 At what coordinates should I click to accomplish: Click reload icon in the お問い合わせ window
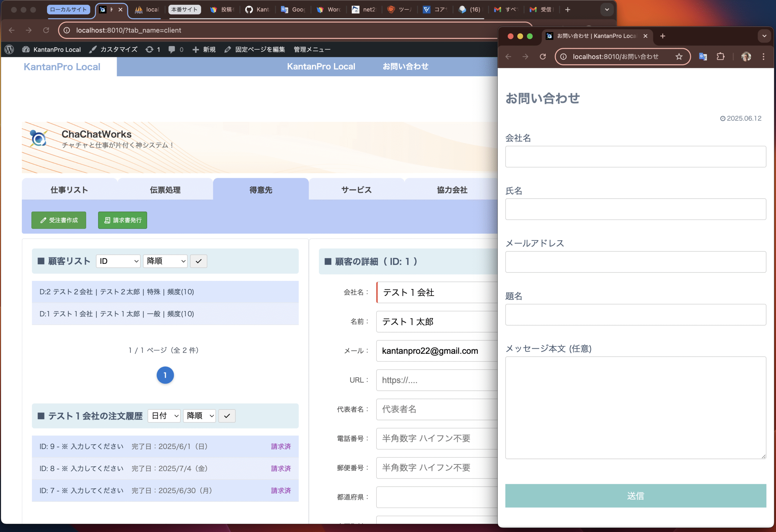pyautogui.click(x=543, y=57)
